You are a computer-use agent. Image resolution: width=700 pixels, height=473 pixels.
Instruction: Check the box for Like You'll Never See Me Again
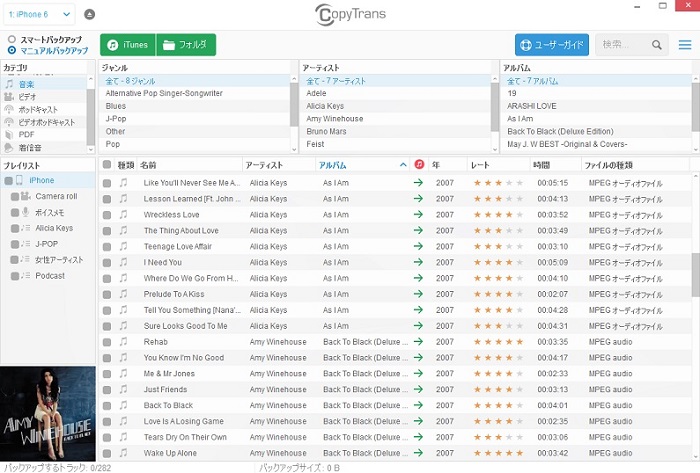click(x=107, y=183)
